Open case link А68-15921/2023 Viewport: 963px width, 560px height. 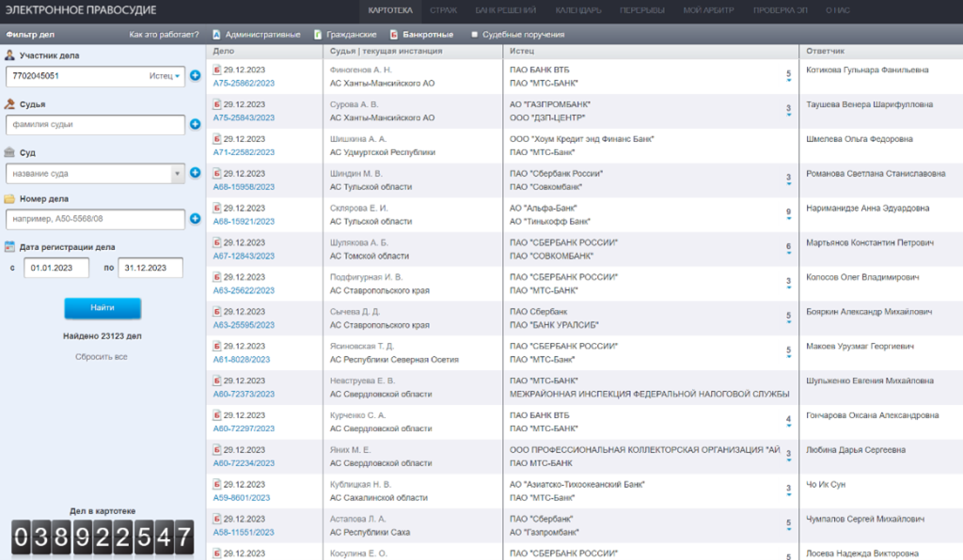244,222
